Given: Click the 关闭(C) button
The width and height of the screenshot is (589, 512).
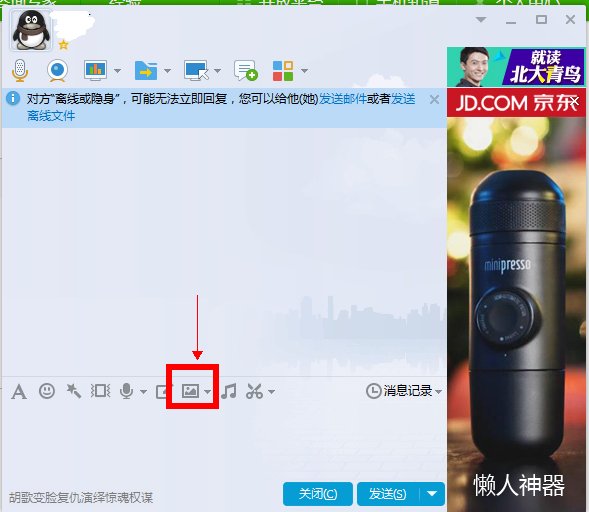Looking at the screenshot, I should click(318, 494).
